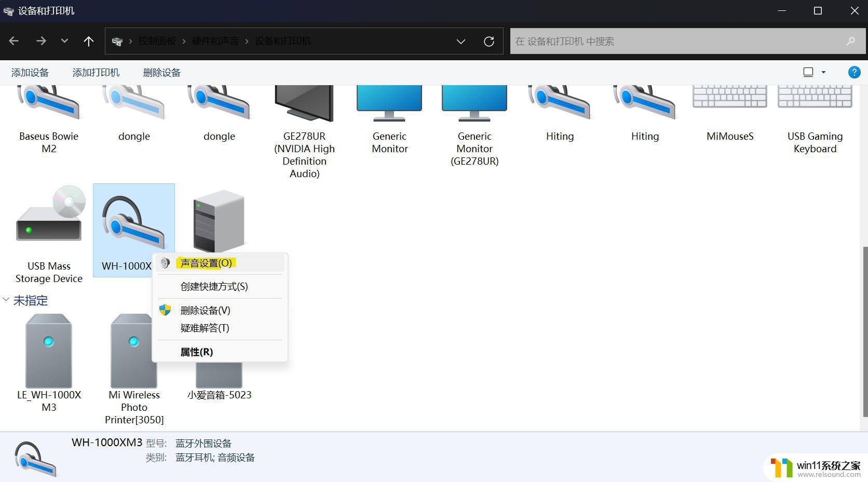Navigate to 控制面板 in the breadcrumb
This screenshot has width=868, height=482.
157,41
